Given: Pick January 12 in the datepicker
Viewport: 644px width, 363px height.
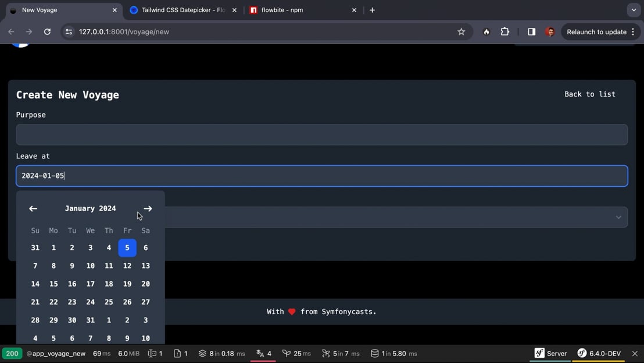Looking at the screenshot, I should point(127,266).
